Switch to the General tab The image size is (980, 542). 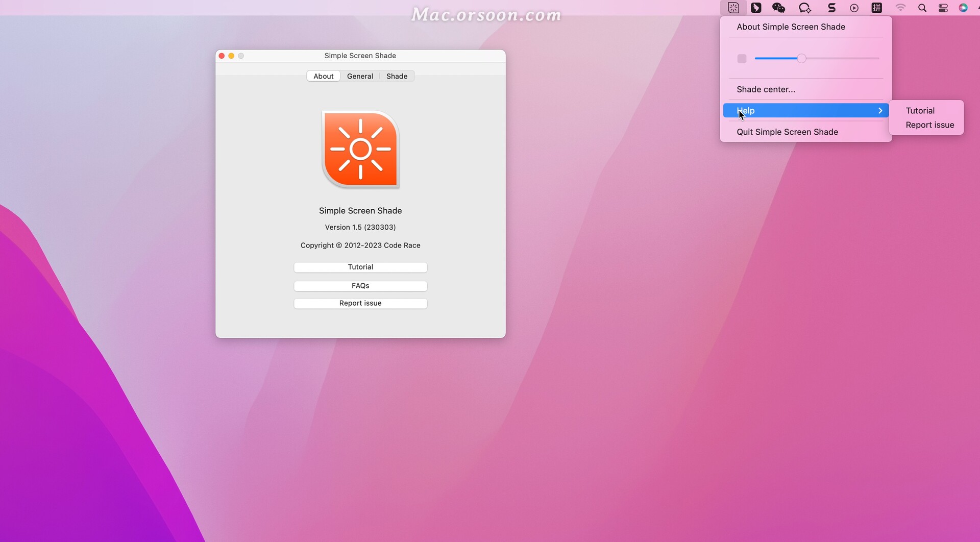[360, 76]
